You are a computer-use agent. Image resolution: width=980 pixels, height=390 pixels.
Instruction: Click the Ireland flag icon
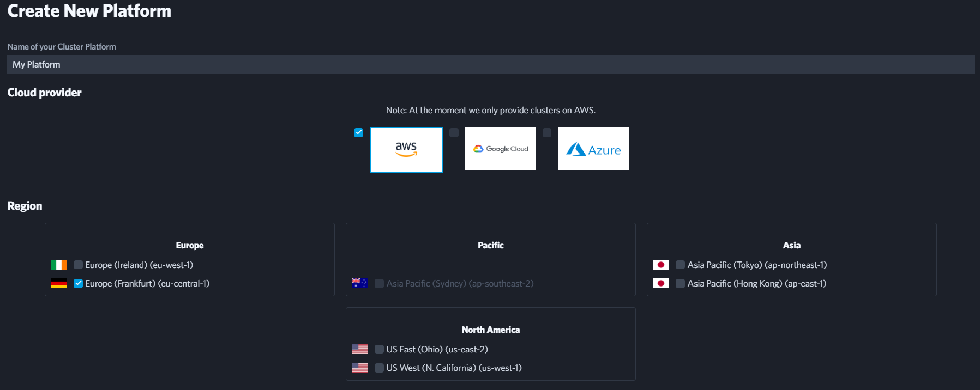[59, 265]
